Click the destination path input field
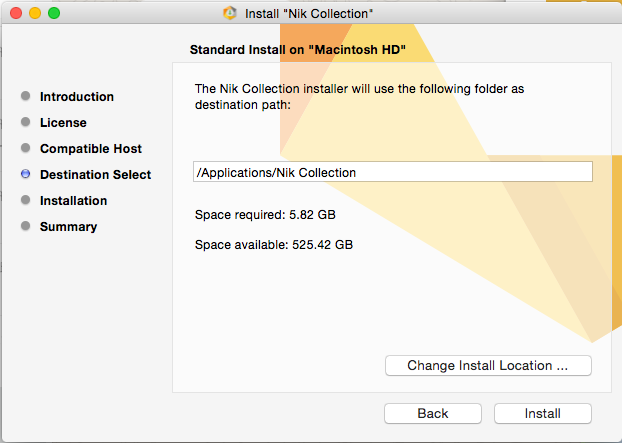622x443 pixels. coord(393,172)
